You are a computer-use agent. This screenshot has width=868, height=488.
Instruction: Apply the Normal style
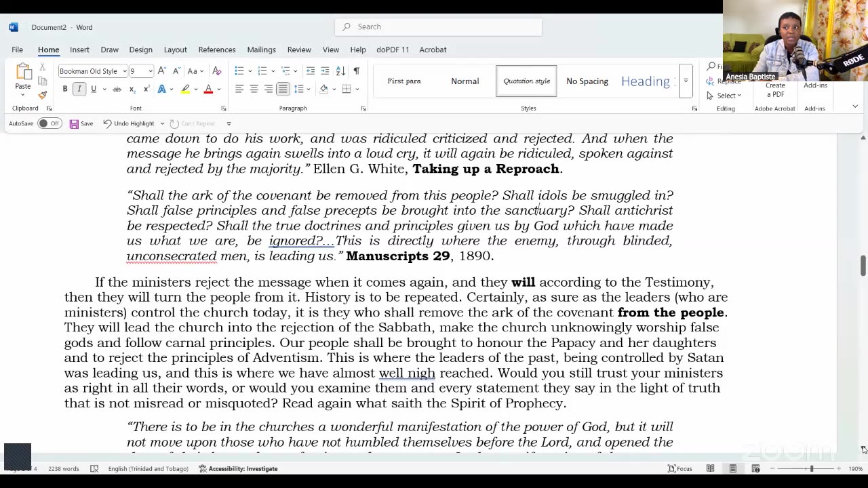click(465, 81)
